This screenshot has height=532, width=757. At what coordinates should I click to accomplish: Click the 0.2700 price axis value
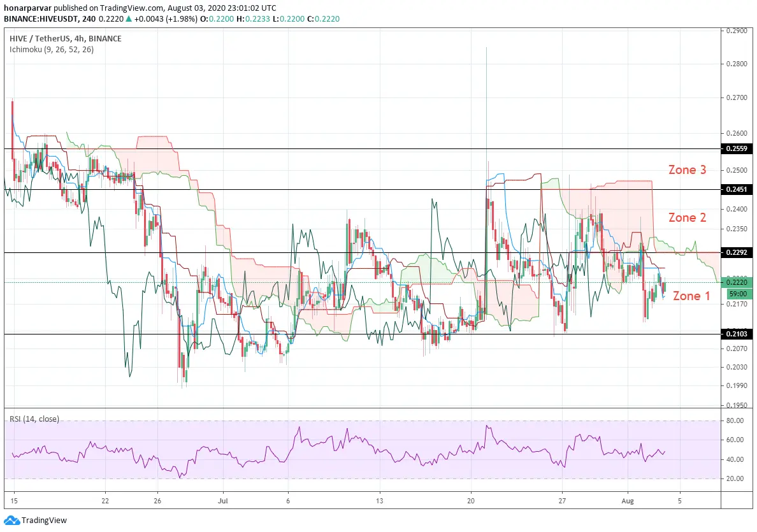point(737,97)
